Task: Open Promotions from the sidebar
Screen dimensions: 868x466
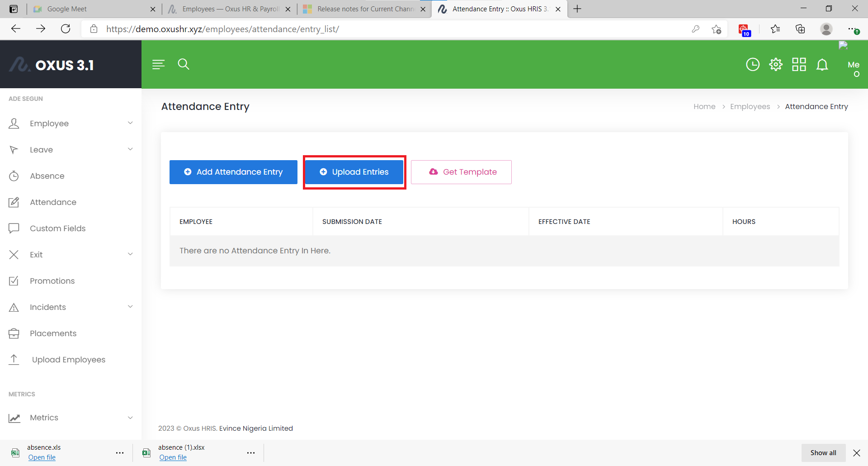Action: (x=52, y=281)
